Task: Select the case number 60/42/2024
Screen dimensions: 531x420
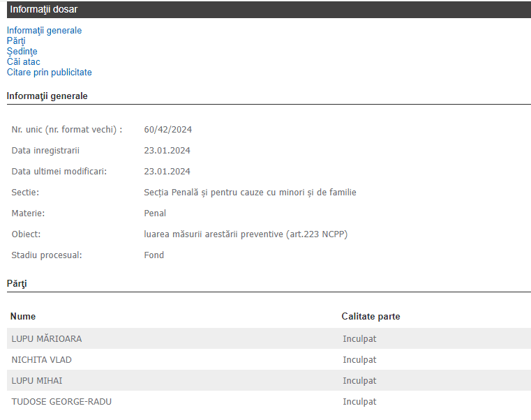Action: [167, 130]
